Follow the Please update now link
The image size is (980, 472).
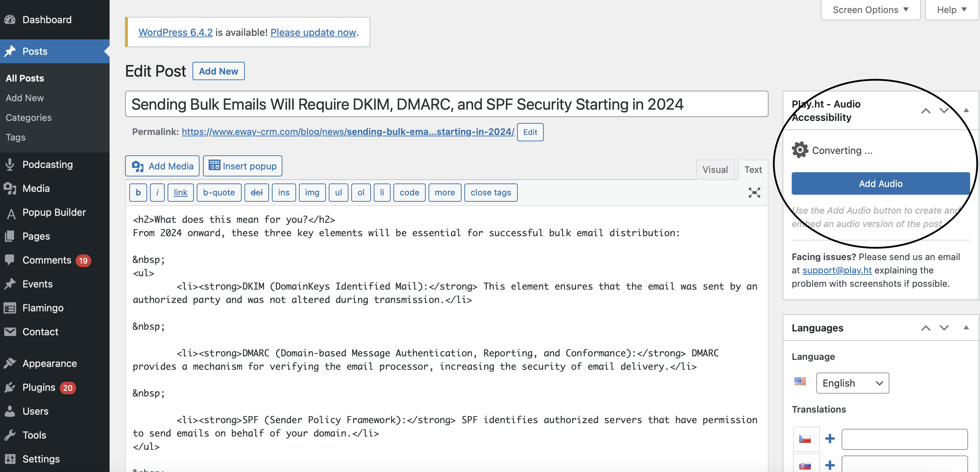point(313,32)
